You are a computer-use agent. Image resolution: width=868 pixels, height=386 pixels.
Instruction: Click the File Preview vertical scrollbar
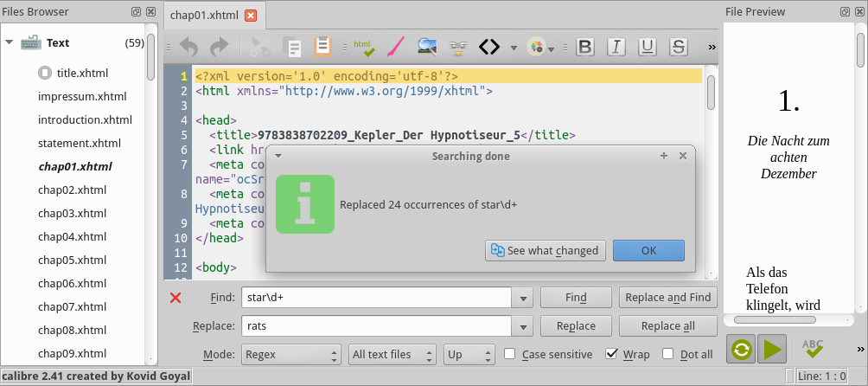861,50
